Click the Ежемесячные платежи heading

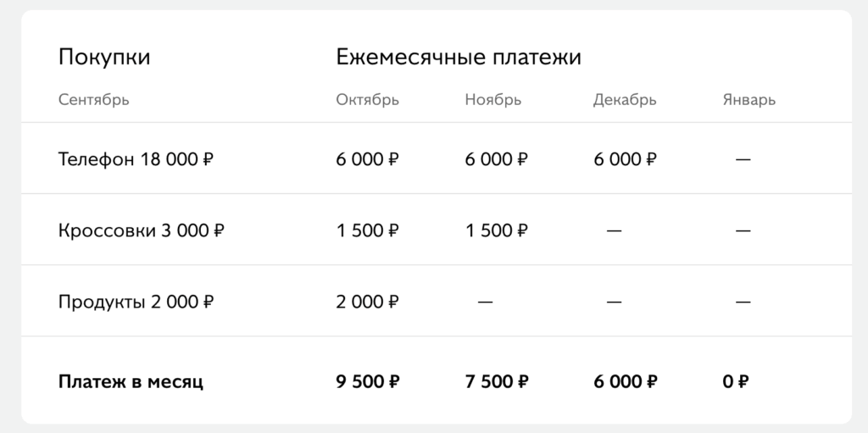click(x=459, y=58)
